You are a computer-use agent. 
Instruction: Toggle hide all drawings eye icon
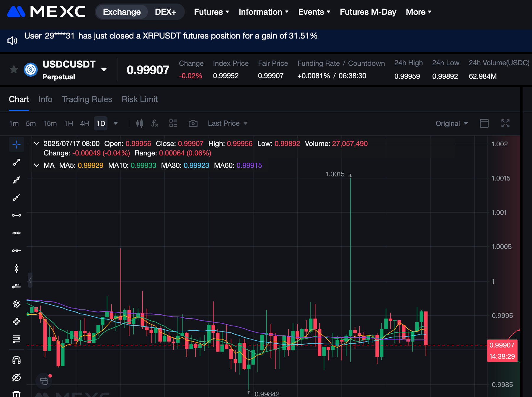[17, 378]
